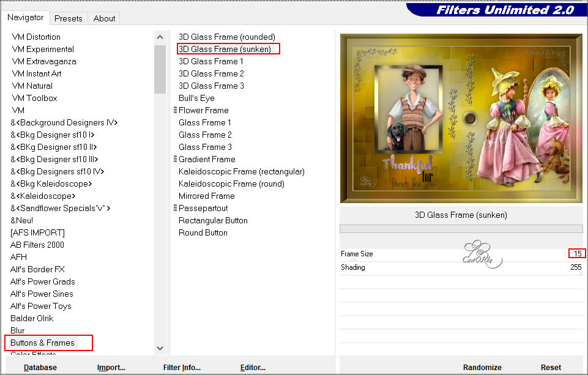Choose the 3D Glass Frame 3 filter
The image size is (588, 375).
click(212, 86)
